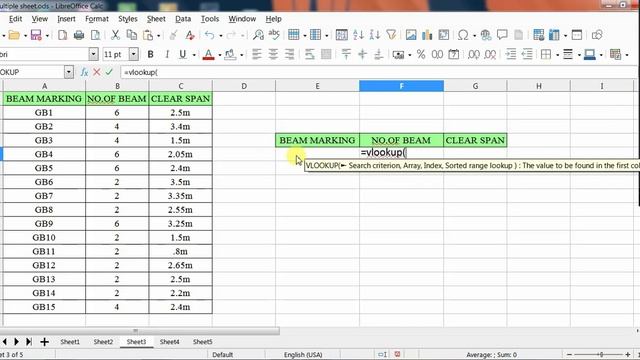The image size is (640, 360).
Task: Open the Data menu
Action: coord(183,19)
